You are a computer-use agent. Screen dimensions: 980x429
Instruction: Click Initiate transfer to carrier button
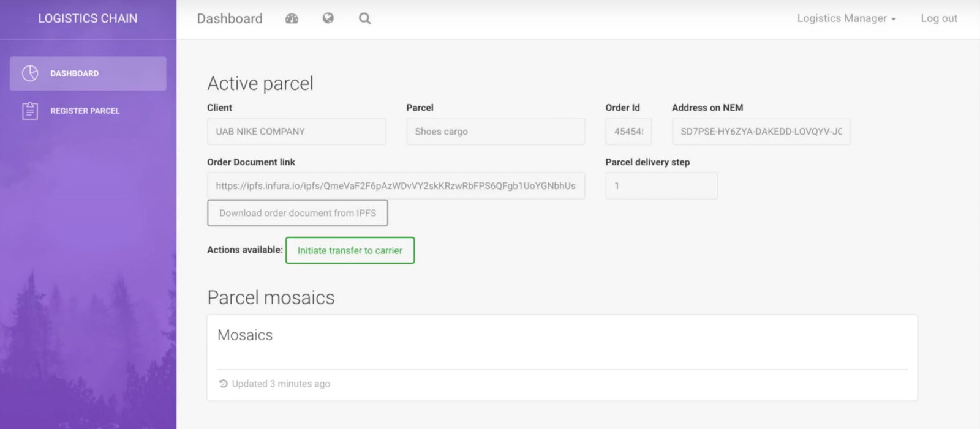350,250
